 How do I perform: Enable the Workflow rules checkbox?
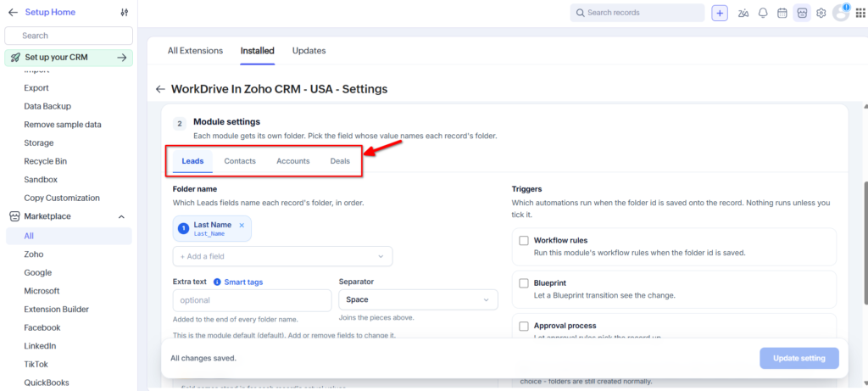point(523,241)
